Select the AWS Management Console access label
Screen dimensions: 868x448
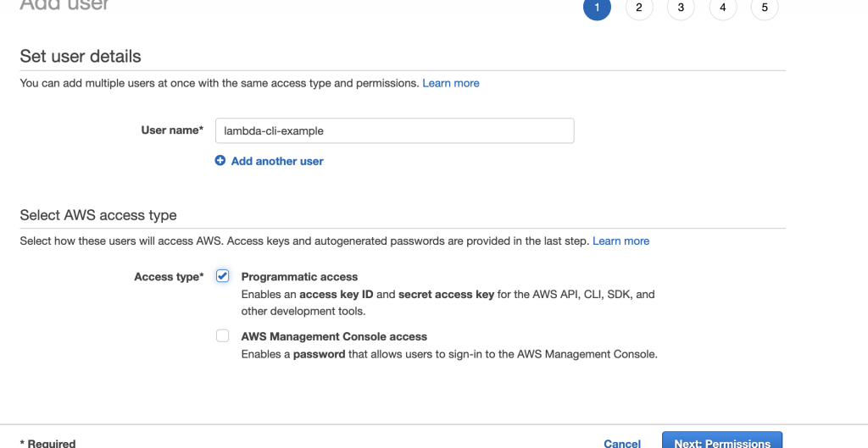(334, 336)
